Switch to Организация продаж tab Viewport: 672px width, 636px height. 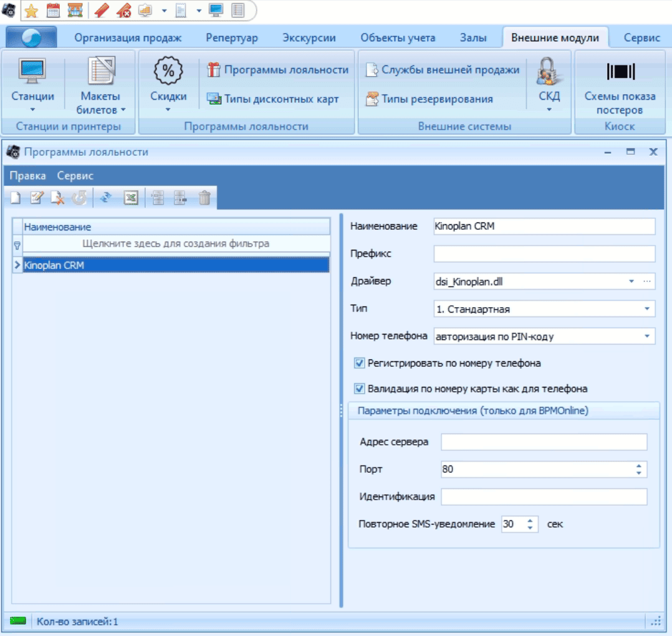pyautogui.click(x=128, y=38)
